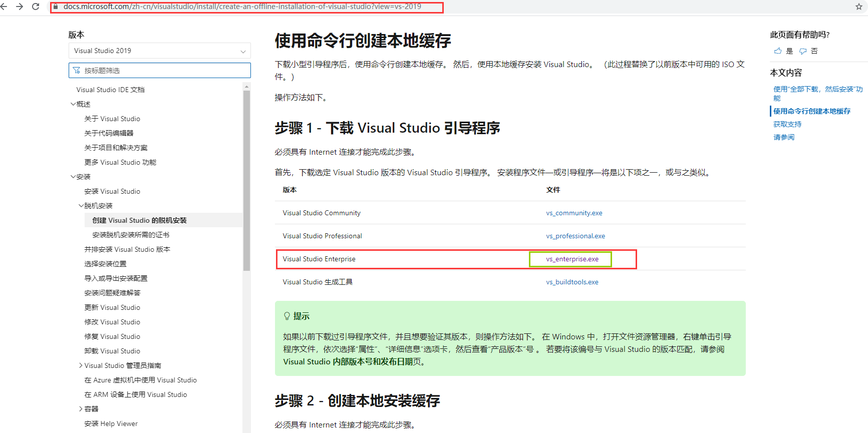The image size is (868, 433).
Task: Click the browser forward arrow
Action: point(20,7)
